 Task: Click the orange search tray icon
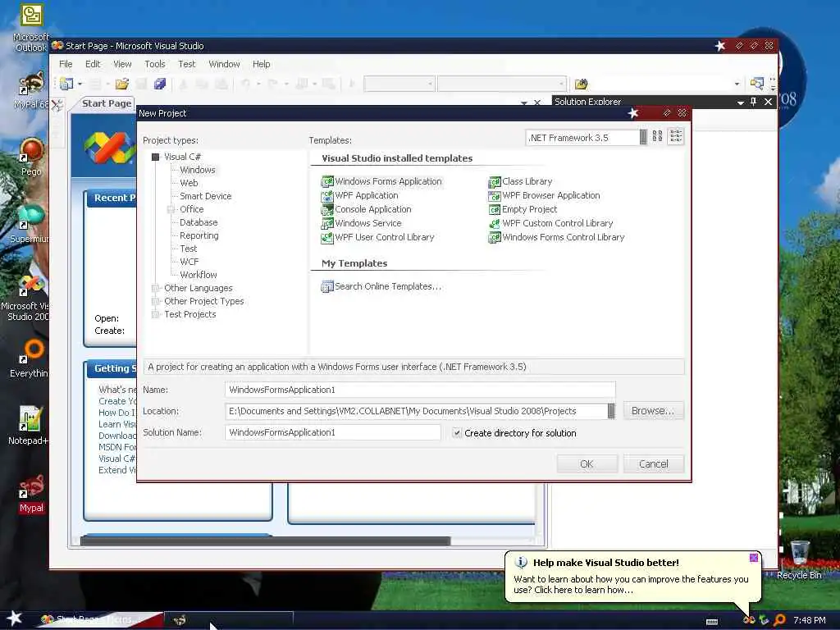tap(780, 620)
